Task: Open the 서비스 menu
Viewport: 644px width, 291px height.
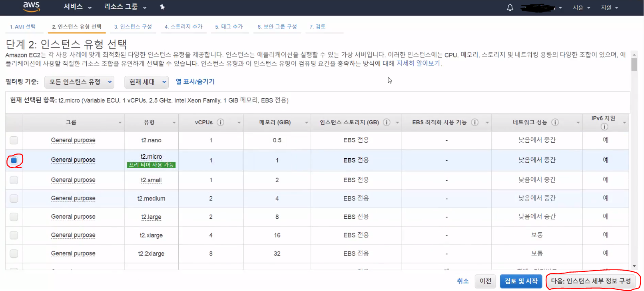Action: (78, 7)
